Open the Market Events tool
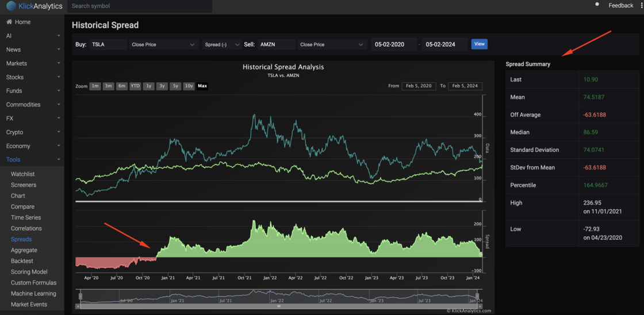Viewport: 644px width, 315px height. [x=29, y=304]
